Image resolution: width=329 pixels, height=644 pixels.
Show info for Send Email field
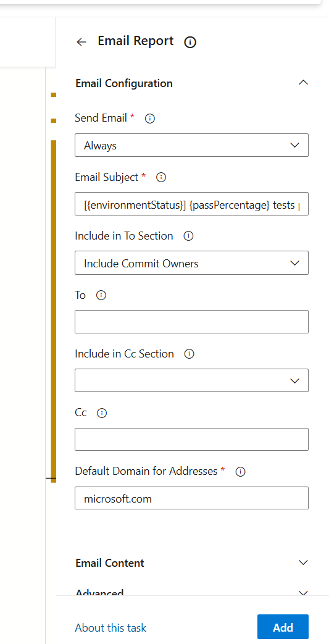(x=151, y=119)
